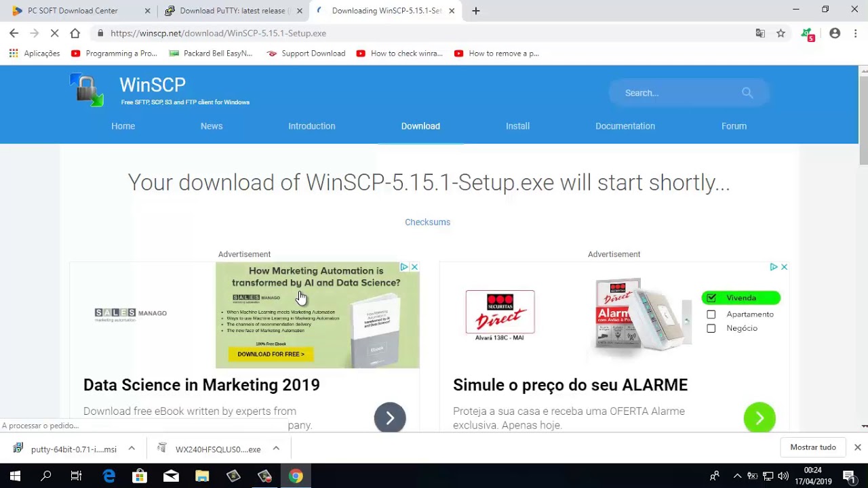Open the Introduction menu item
The height and width of the screenshot is (488, 868).
(312, 126)
